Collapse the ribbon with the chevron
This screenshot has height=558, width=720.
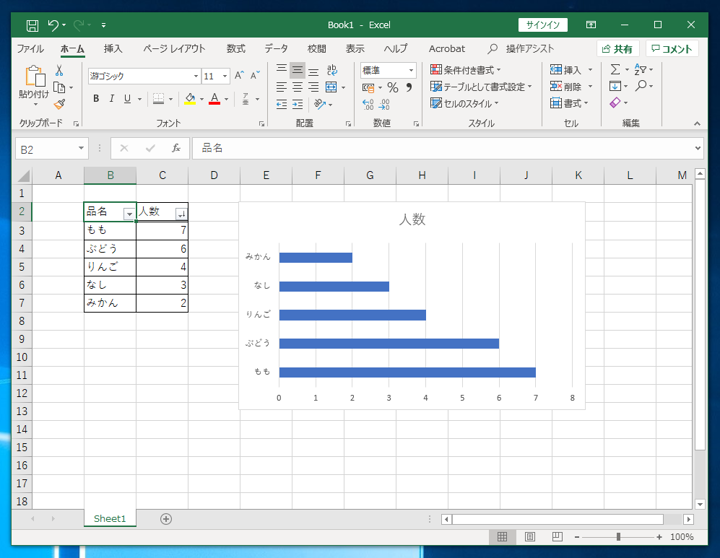pyautogui.click(x=697, y=124)
